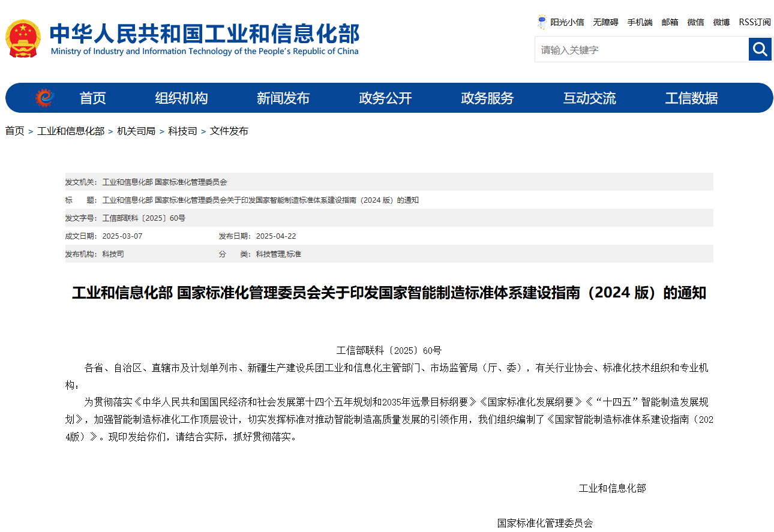Go to 机关司局 in the breadcrumb

click(136, 131)
